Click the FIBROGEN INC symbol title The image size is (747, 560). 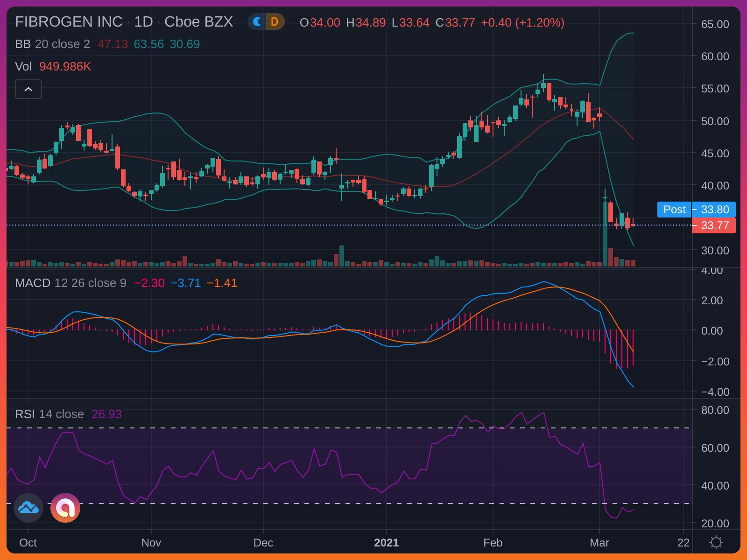[69, 22]
